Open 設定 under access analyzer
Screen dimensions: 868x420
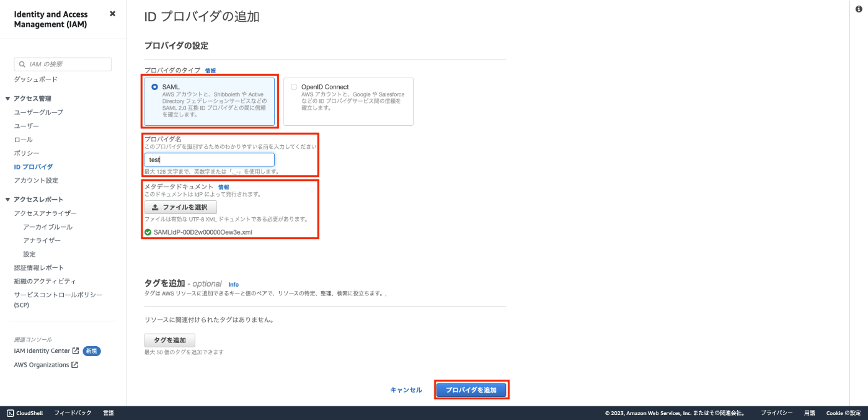click(x=29, y=254)
